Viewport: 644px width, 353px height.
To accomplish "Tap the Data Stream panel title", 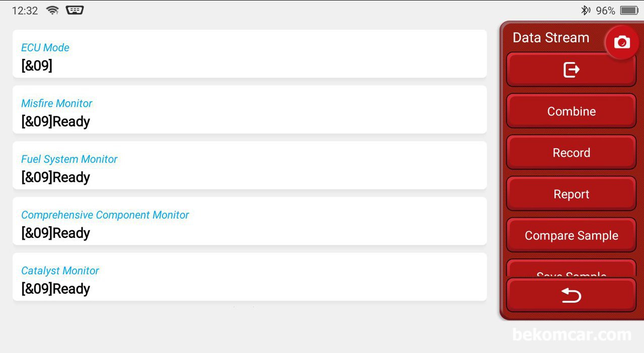I will pyautogui.click(x=551, y=38).
